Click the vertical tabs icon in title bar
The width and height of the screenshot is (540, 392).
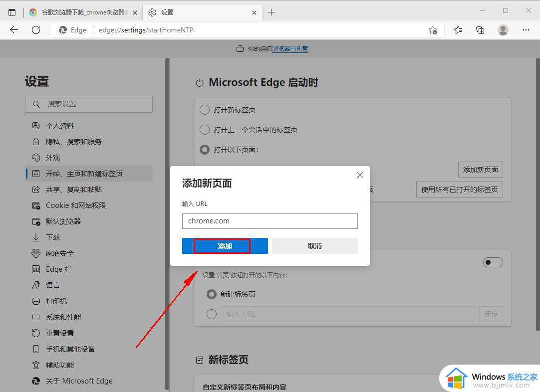12,12
